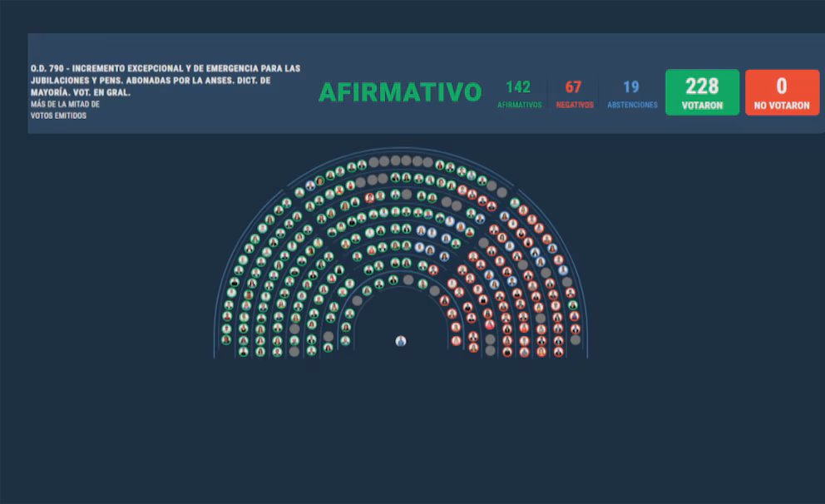Select the 19 Abstenciones vote count
The height and width of the screenshot is (504, 825).
pyautogui.click(x=631, y=87)
